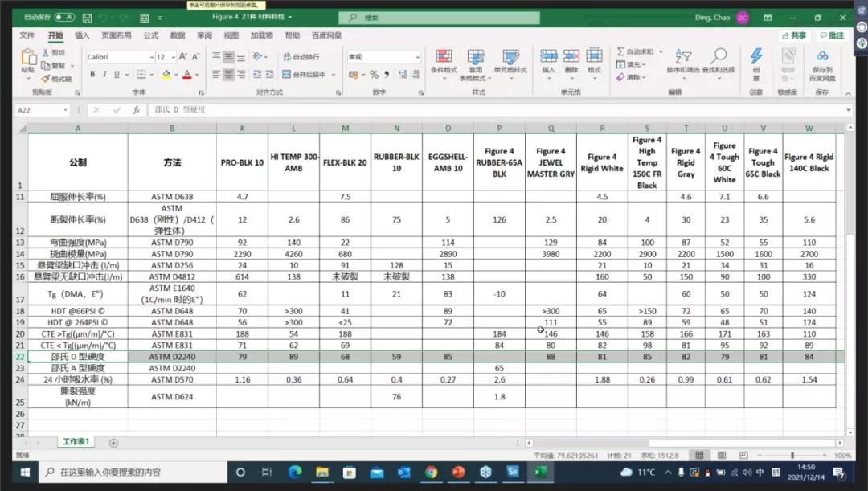Click the Format Painter (格式刷) icon
Image resolution: width=868 pixels, height=491 pixels.
57,79
